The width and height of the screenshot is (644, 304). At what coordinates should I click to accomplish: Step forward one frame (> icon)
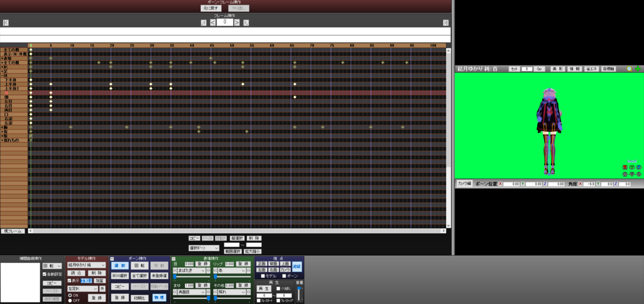pos(237,23)
